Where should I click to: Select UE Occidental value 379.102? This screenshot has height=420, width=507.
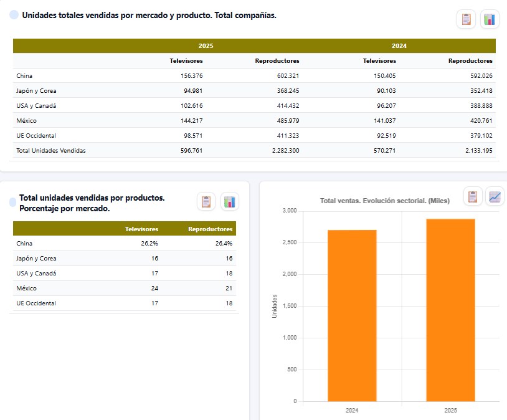coord(481,136)
